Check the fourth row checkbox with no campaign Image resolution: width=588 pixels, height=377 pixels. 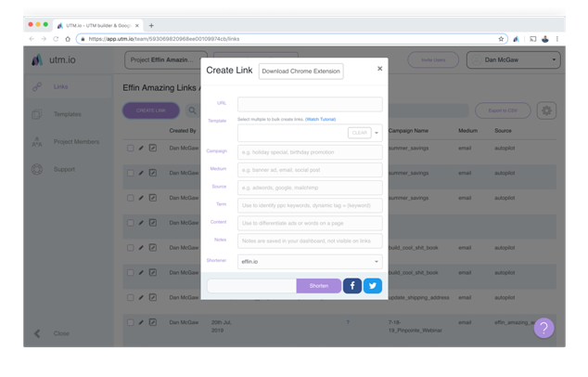pyautogui.click(x=130, y=223)
